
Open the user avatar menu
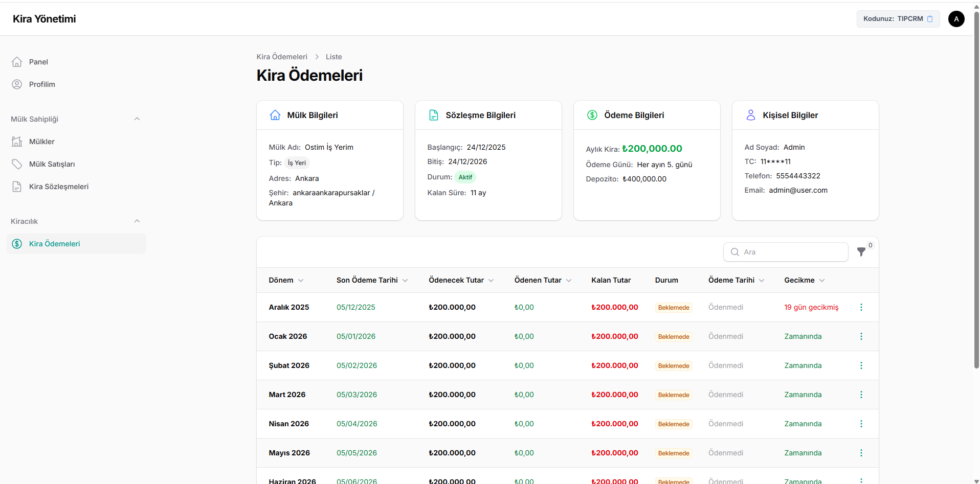(x=956, y=19)
